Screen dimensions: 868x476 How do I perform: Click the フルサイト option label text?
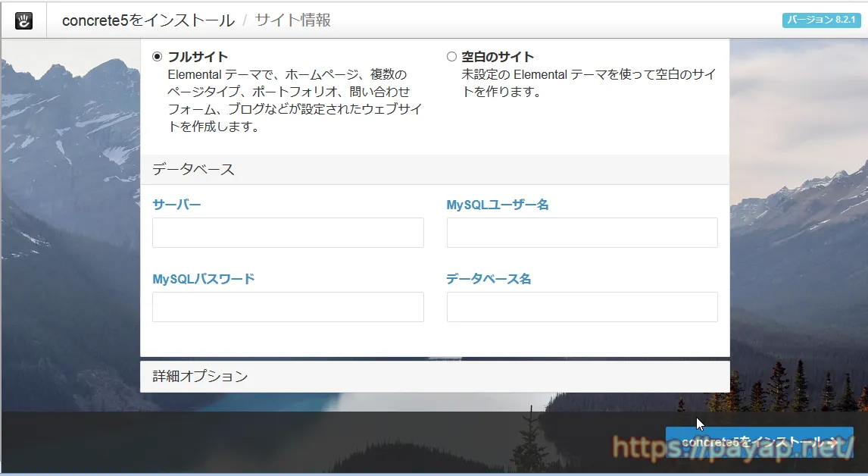[198, 57]
